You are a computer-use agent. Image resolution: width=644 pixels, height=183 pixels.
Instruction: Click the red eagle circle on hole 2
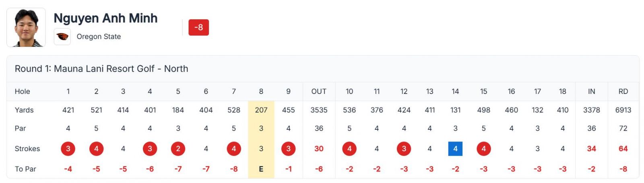[x=96, y=149]
